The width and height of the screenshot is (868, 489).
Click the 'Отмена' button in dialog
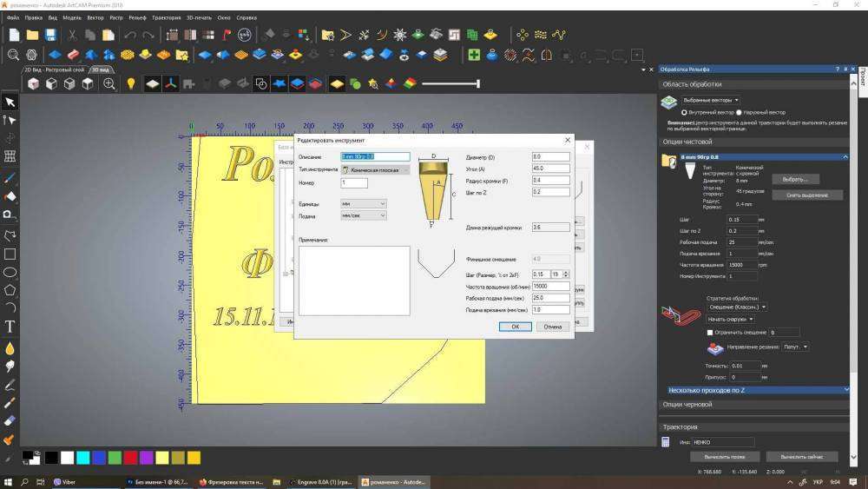[553, 327]
